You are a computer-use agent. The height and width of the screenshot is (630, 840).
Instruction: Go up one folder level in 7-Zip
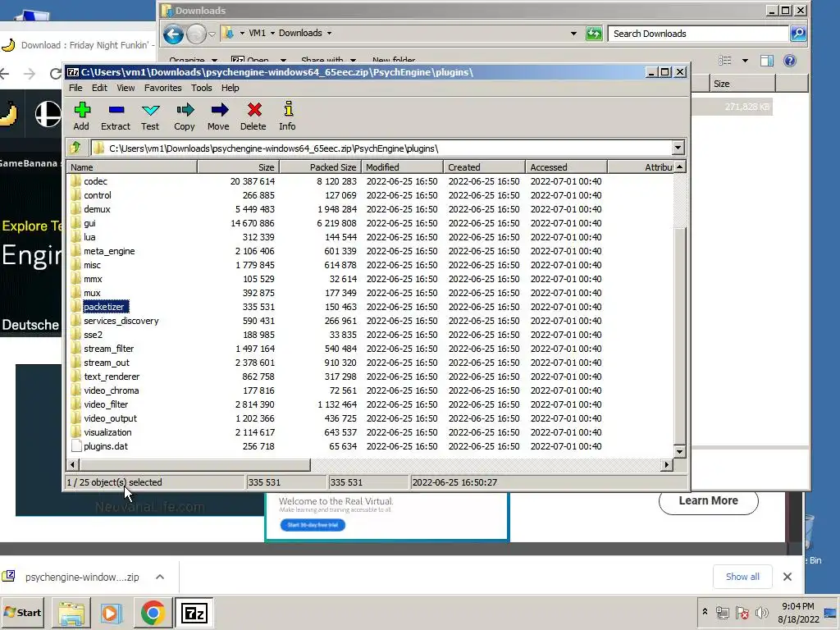[75, 148]
